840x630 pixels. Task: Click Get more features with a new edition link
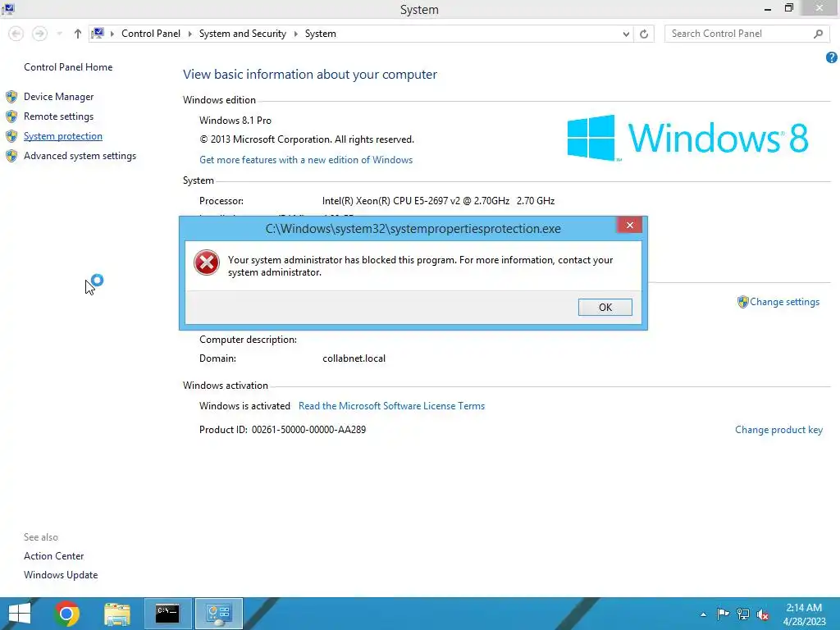click(x=306, y=160)
